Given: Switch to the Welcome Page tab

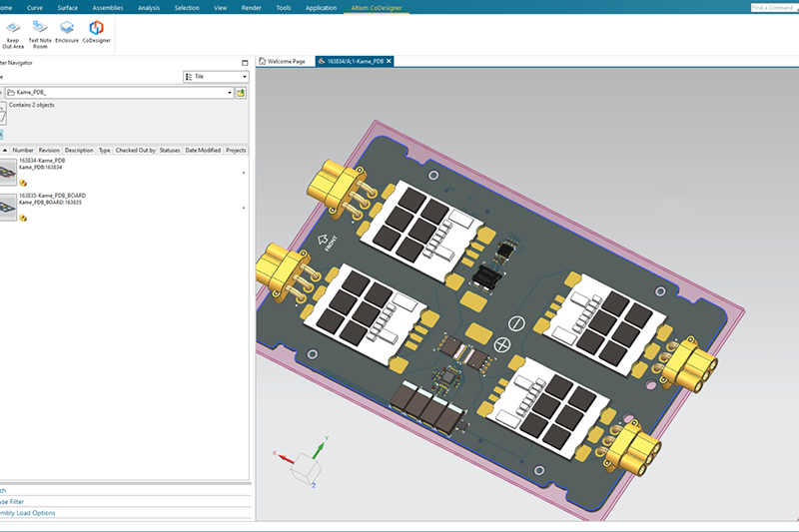Looking at the screenshot, I should pyautogui.click(x=284, y=61).
